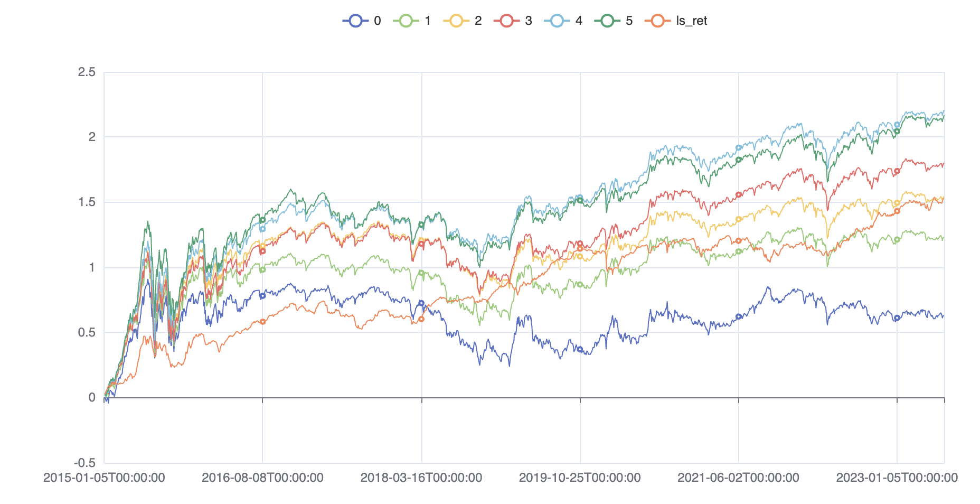Select red series 3 marker at 2021-06-02

click(x=739, y=194)
